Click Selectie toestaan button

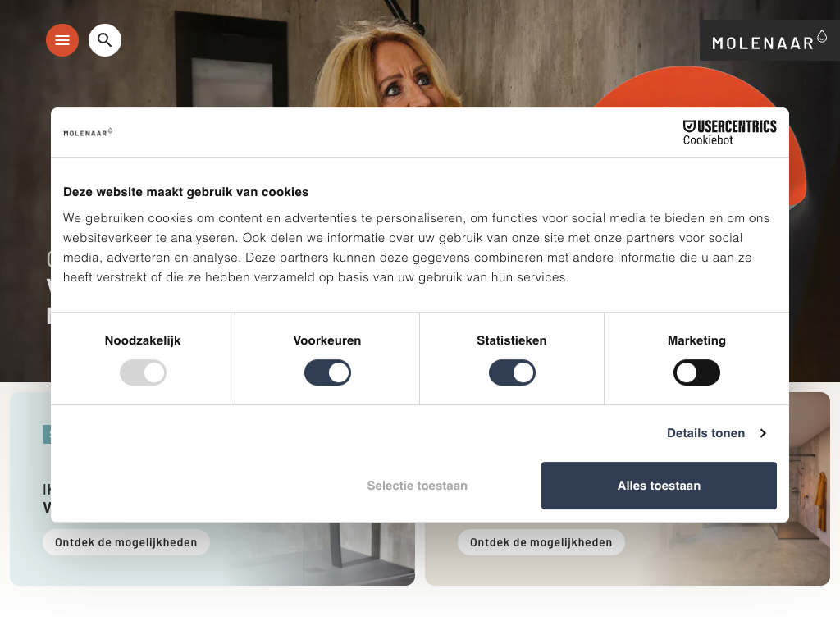(x=418, y=486)
